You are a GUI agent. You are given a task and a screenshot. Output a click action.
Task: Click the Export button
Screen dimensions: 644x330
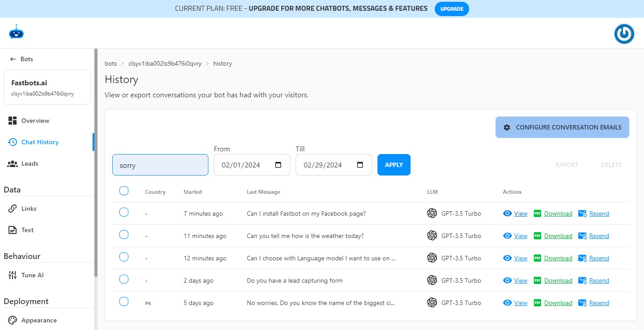coord(567,165)
